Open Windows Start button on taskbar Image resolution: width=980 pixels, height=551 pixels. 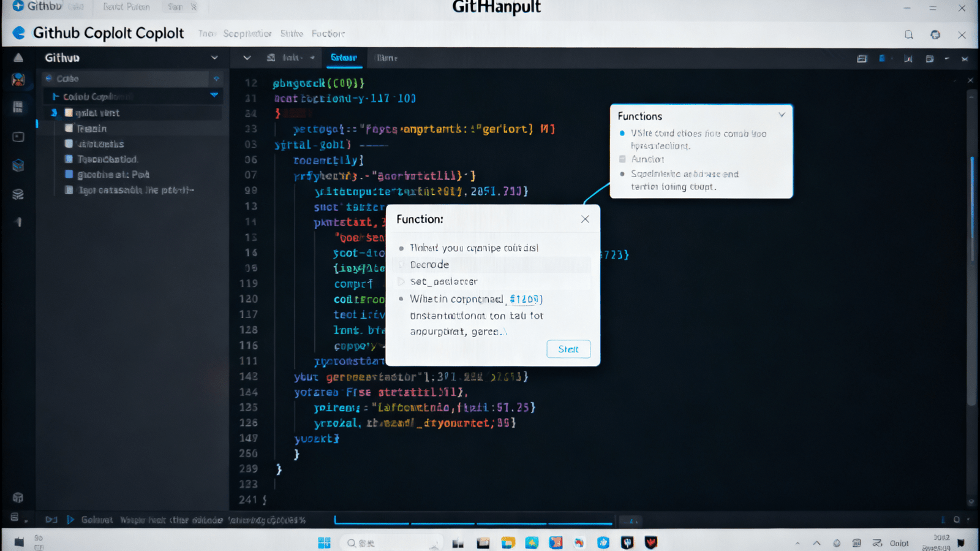point(324,543)
